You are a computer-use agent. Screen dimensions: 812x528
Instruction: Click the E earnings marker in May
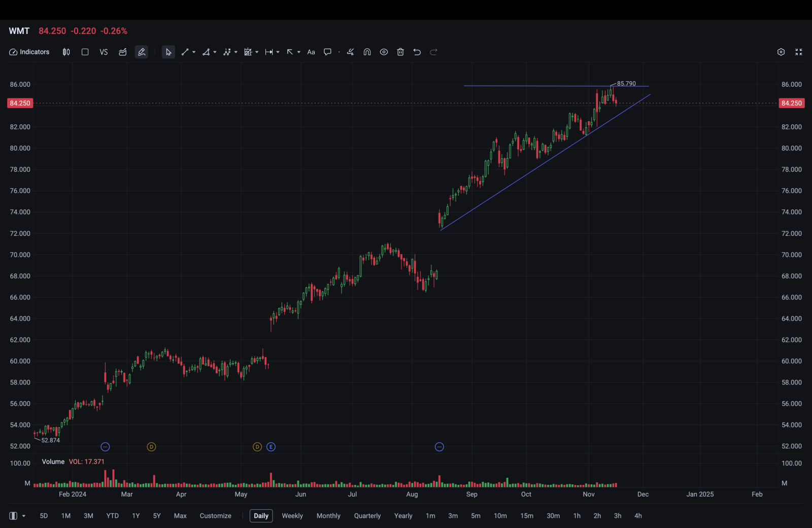click(x=271, y=447)
